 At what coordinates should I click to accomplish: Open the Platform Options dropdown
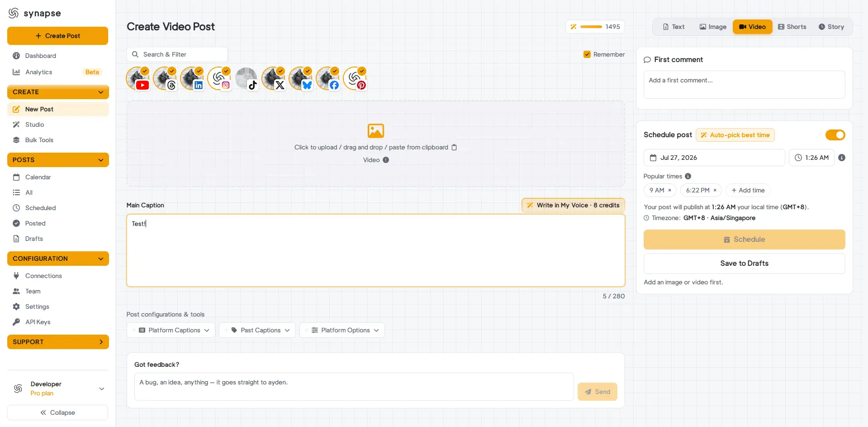tap(342, 330)
